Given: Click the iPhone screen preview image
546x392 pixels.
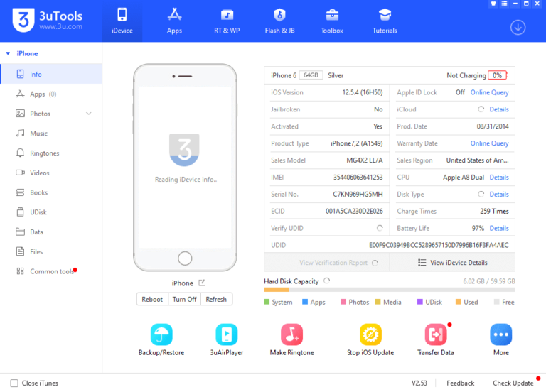Looking at the screenshot, I should [x=185, y=168].
